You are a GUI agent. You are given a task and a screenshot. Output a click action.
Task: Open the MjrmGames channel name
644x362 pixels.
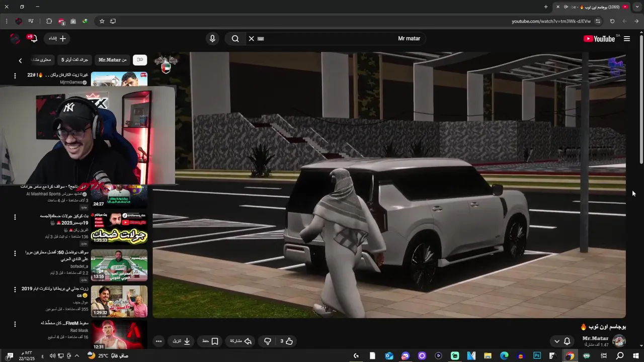tap(71, 82)
